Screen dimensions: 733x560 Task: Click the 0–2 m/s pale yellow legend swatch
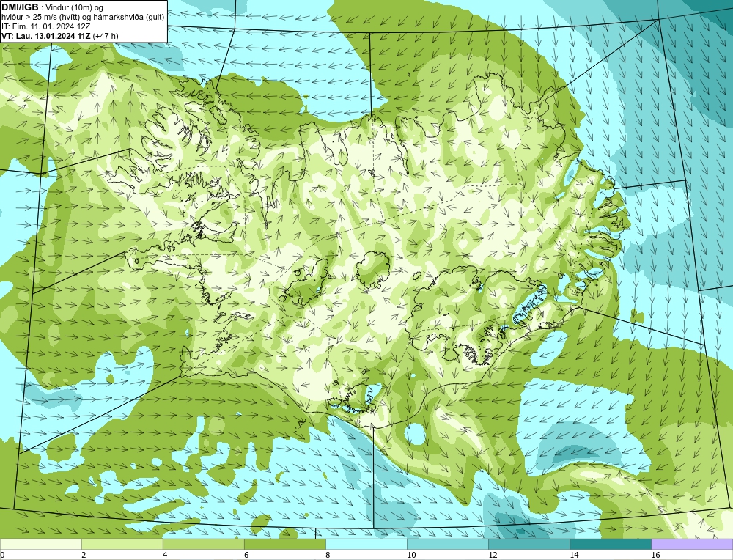[x=41, y=544]
